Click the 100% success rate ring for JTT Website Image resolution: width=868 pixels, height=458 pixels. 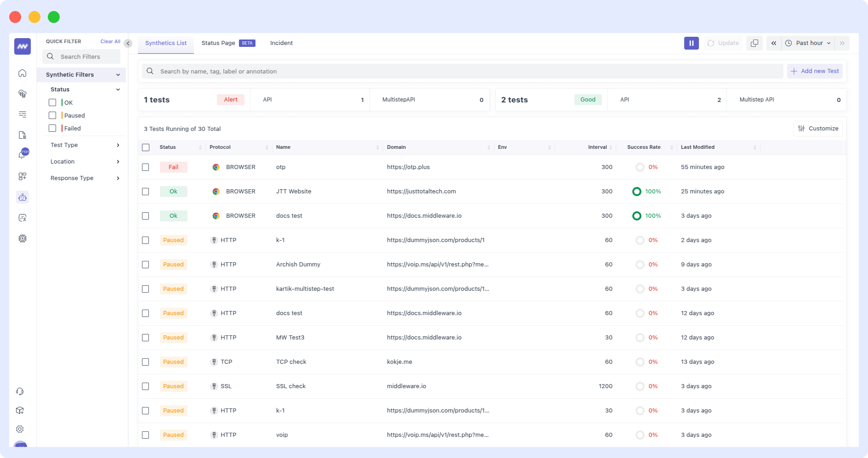[x=637, y=192]
